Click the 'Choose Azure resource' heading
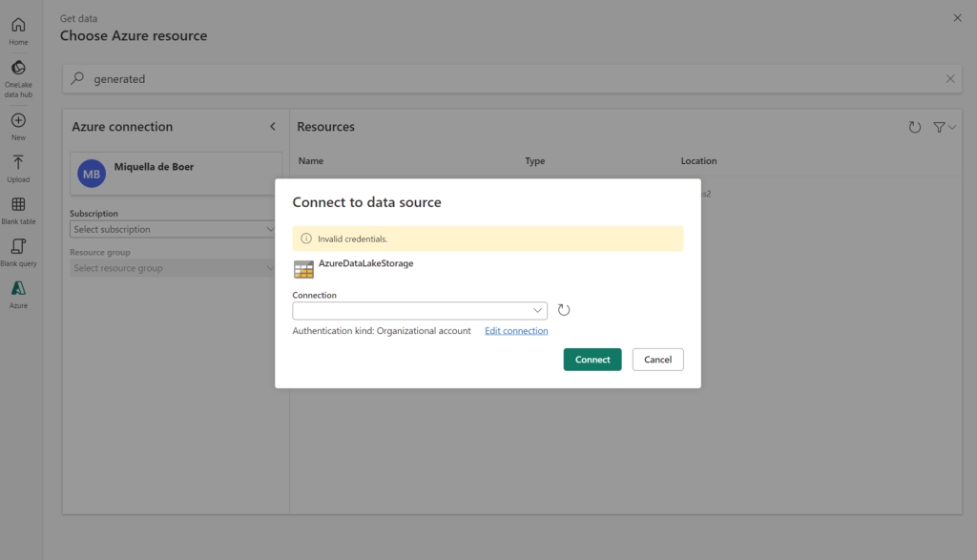The image size is (977, 560). click(134, 35)
